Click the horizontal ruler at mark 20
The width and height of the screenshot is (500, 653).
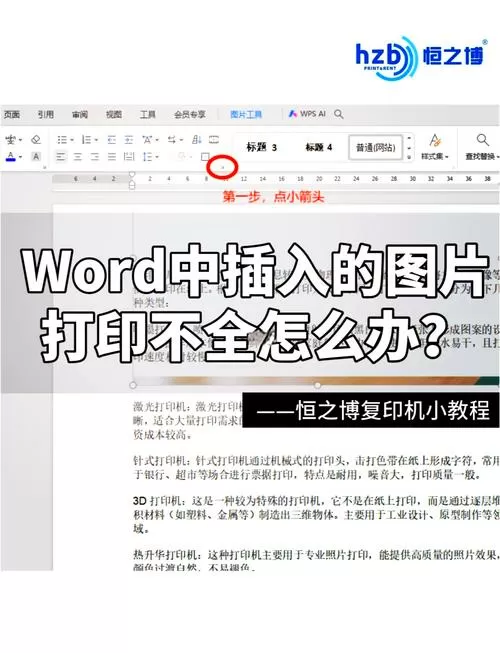pos(319,179)
